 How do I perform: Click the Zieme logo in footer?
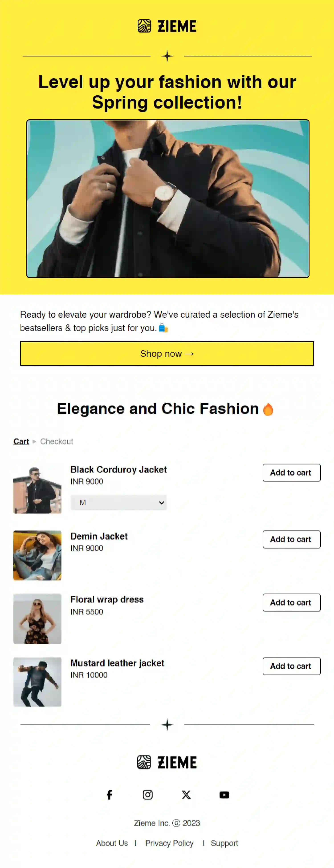click(x=167, y=762)
